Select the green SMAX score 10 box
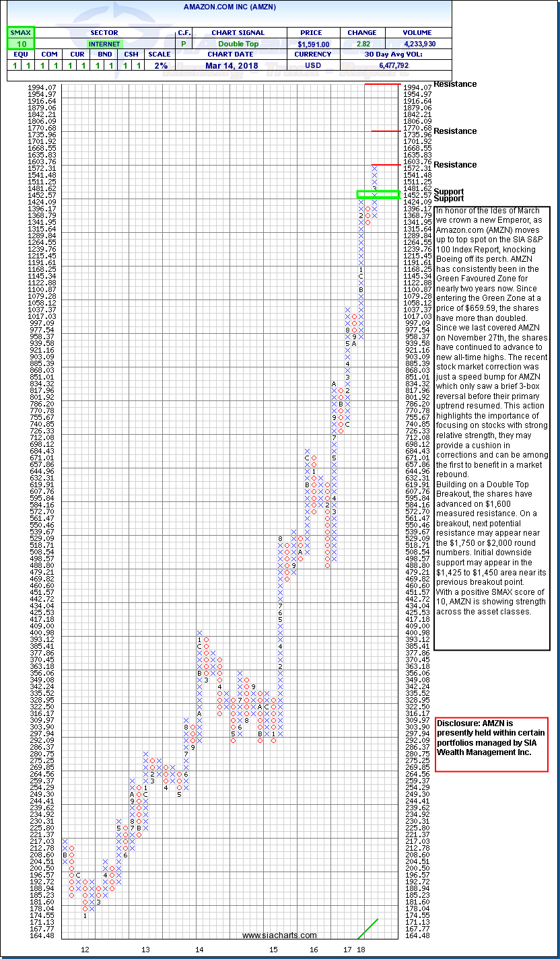 20,43
